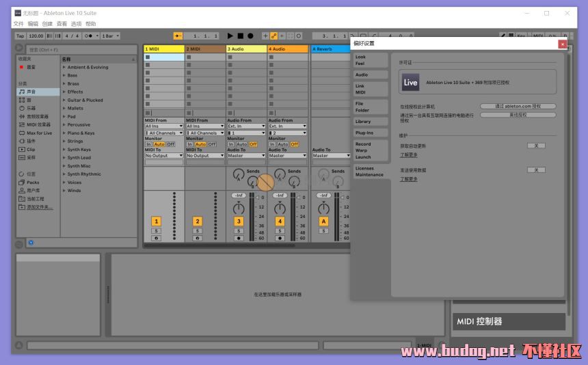Close the 偏好设置 dialog
The height and width of the screenshot is (365, 588).
click(x=562, y=44)
